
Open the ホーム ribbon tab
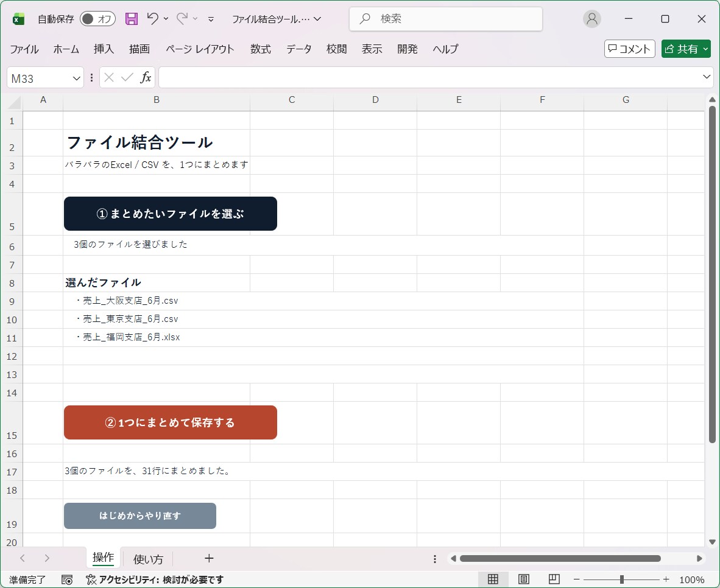tap(66, 49)
